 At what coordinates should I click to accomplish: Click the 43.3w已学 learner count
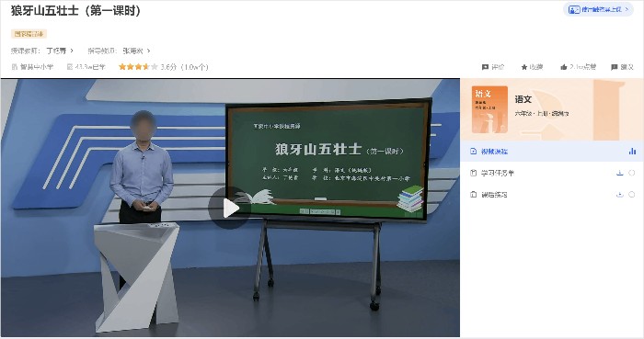click(x=90, y=67)
